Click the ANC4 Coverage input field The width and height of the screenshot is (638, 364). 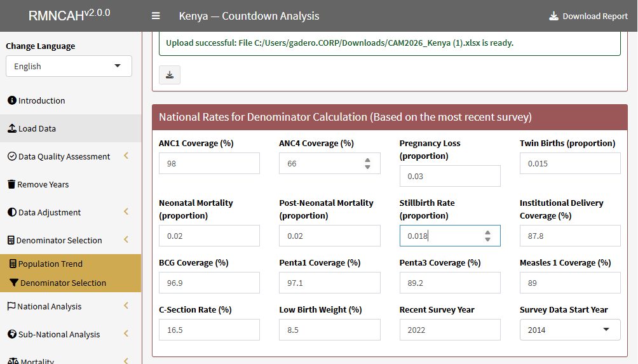click(330, 163)
